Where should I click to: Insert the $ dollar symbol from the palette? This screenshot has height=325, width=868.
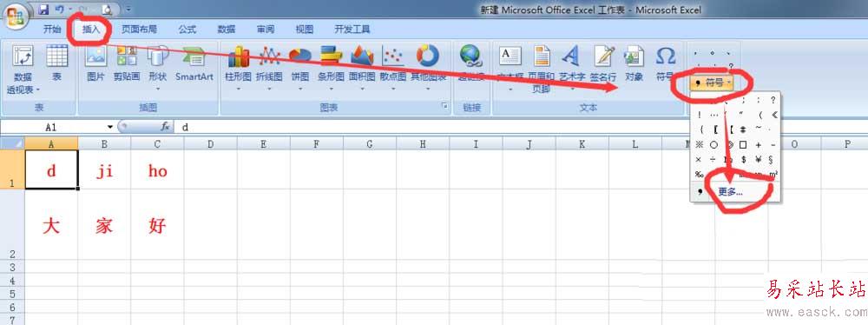pyautogui.click(x=744, y=160)
